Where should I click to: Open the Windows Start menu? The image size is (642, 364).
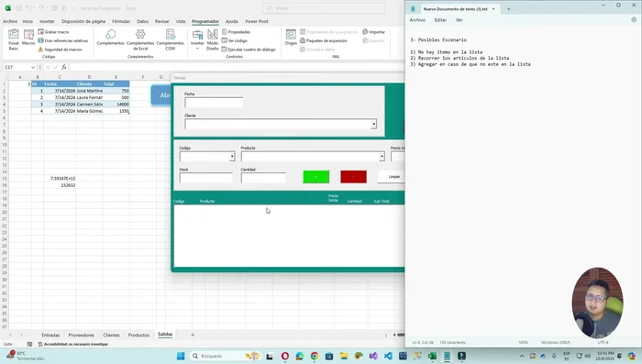coord(181,357)
